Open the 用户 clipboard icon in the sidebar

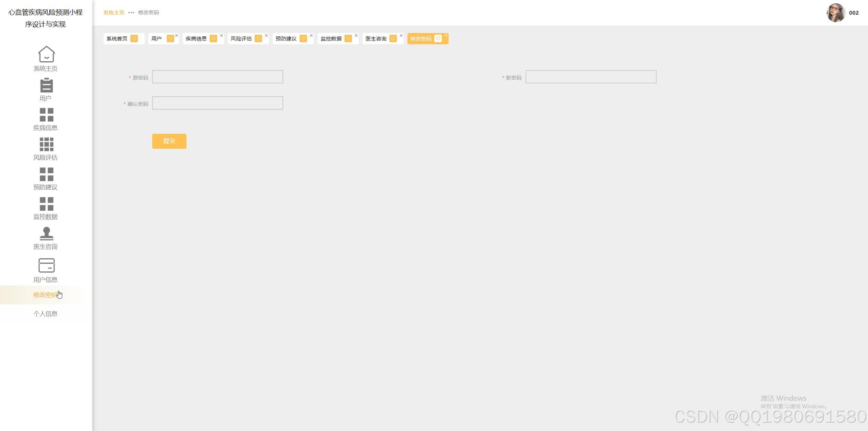pos(46,85)
